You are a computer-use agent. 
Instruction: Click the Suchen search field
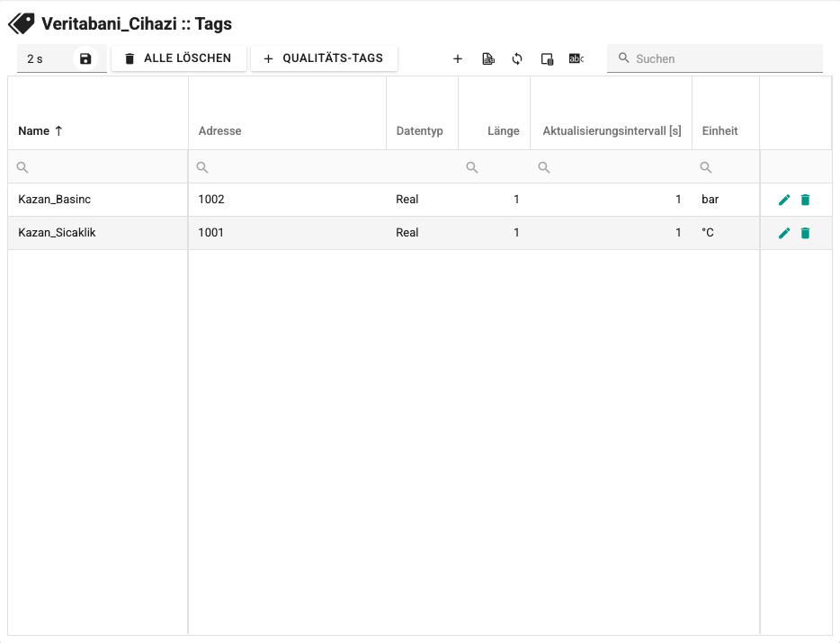tap(715, 58)
